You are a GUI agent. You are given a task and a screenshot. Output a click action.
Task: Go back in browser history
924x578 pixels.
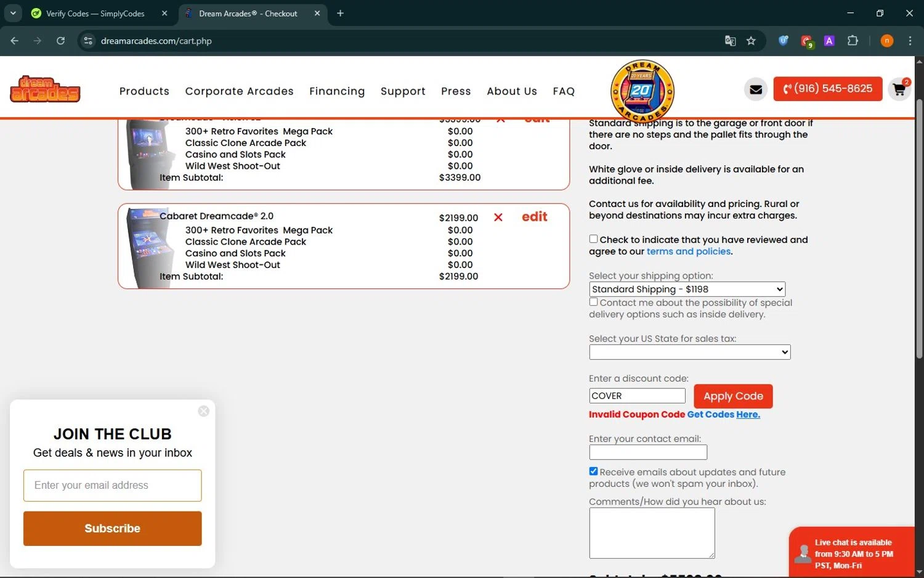click(x=15, y=41)
